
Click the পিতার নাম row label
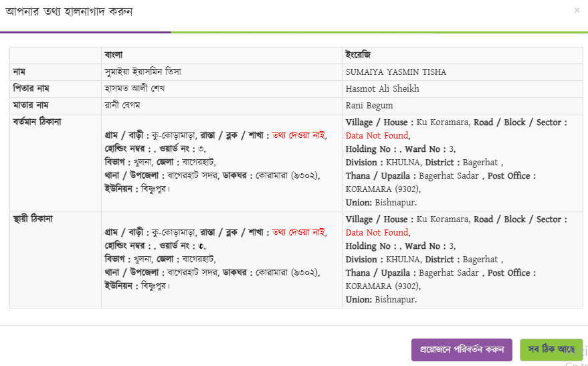point(31,89)
